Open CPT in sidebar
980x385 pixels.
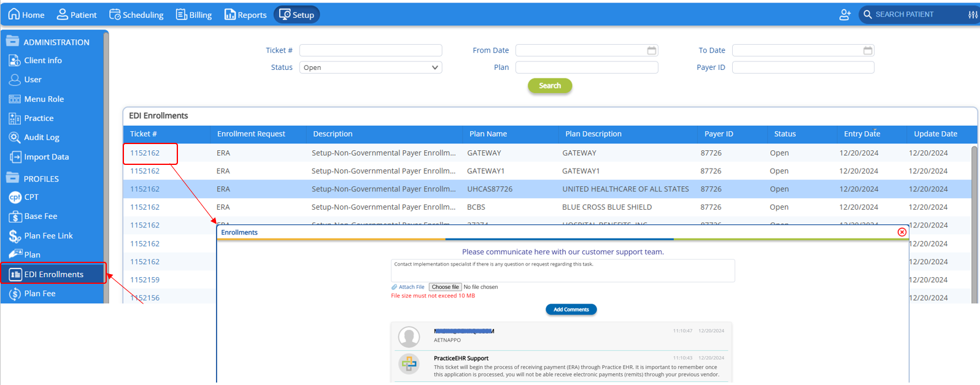point(23,197)
